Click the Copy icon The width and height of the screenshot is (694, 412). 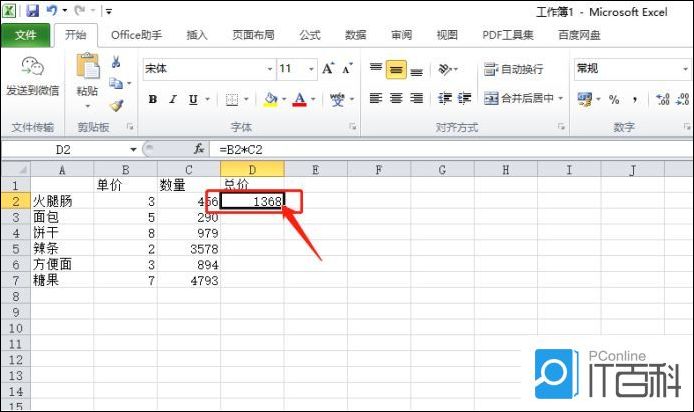116,83
